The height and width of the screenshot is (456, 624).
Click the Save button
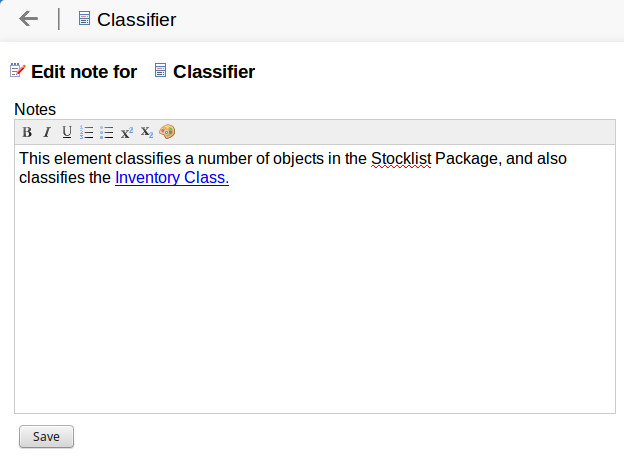[x=46, y=436]
